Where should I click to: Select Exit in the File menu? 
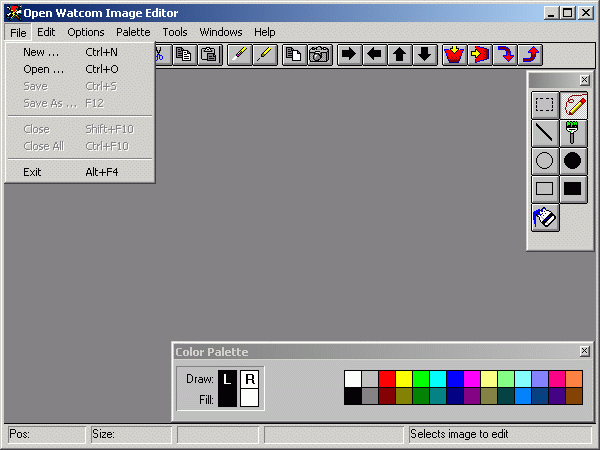[32, 172]
